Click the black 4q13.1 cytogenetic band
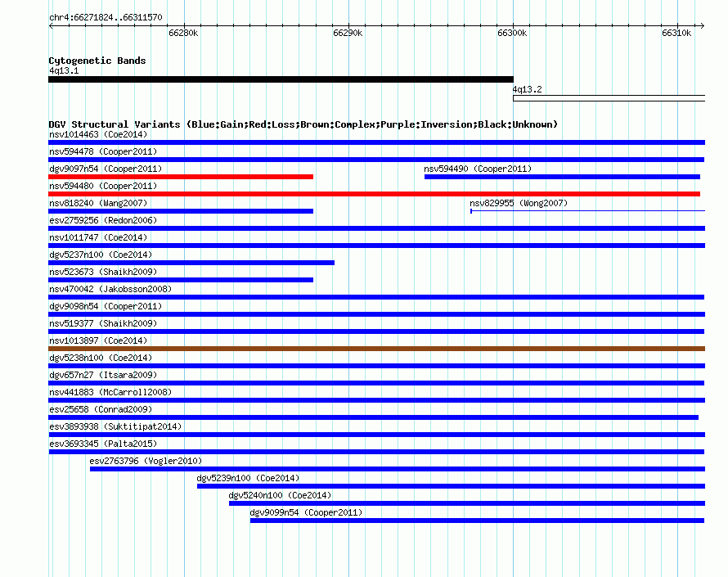 281,79
